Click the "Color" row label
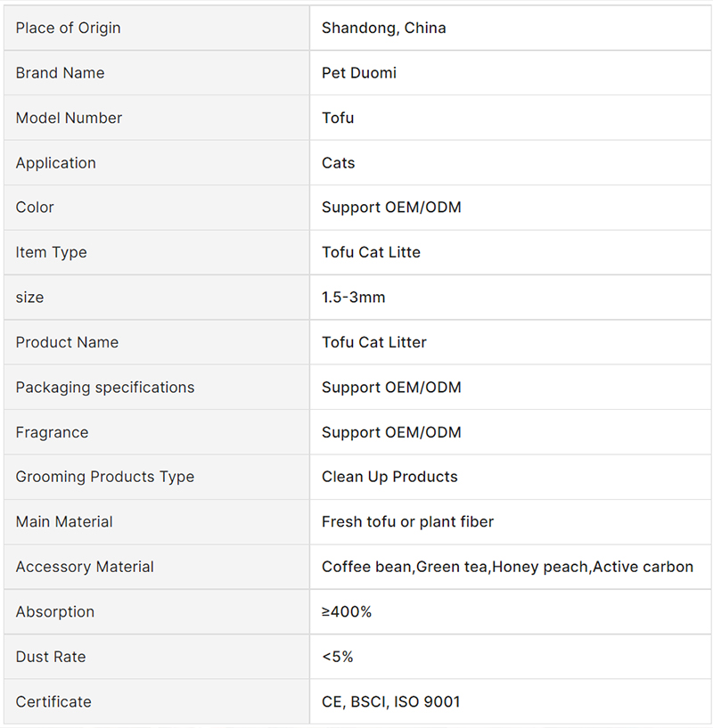 (35, 208)
